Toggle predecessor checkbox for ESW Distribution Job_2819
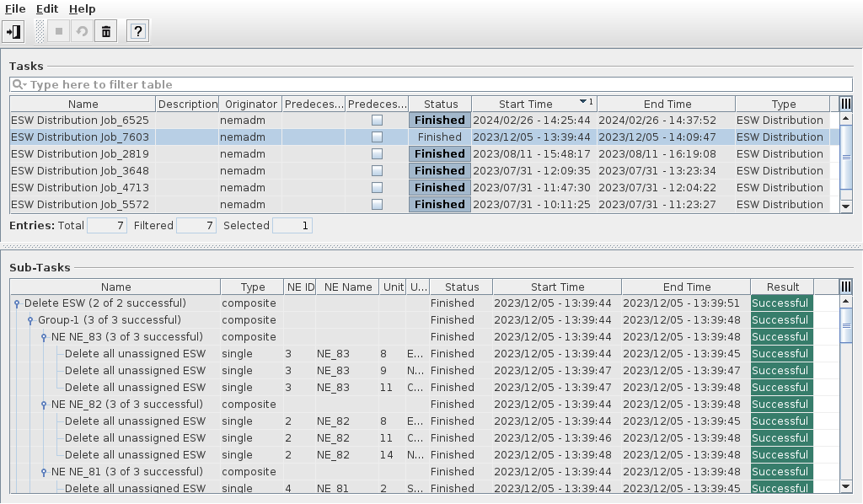Viewport: 863px width, 504px height. click(x=377, y=154)
